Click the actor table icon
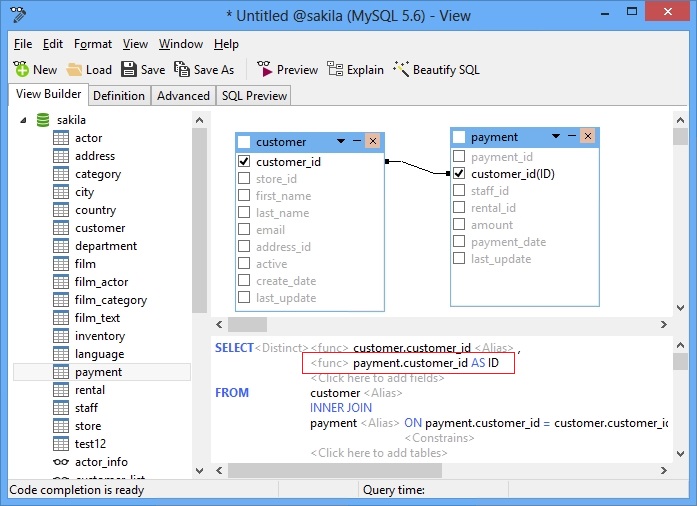 61,138
